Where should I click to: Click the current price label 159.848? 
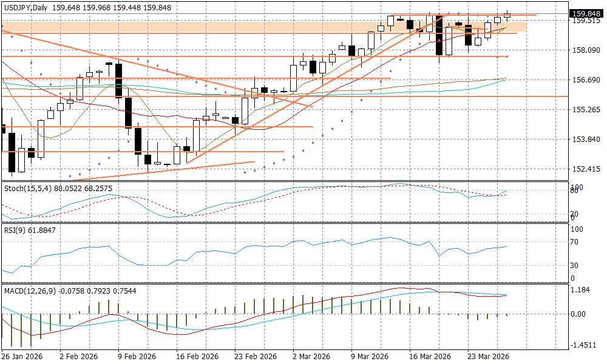tap(586, 14)
